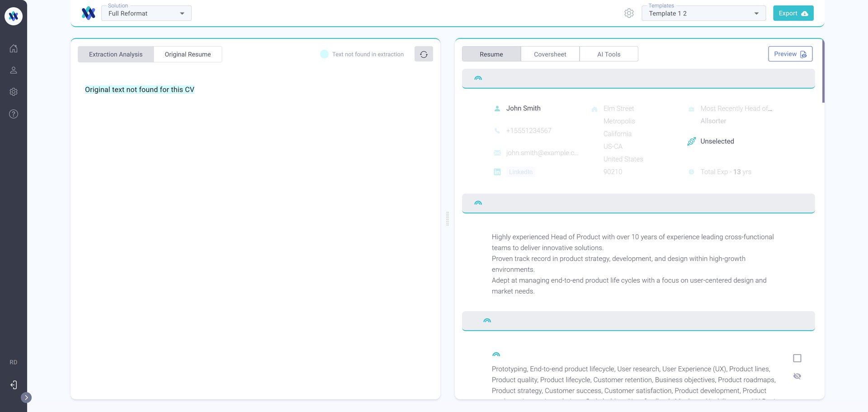Open settings gear in left sidebar

pos(14,92)
